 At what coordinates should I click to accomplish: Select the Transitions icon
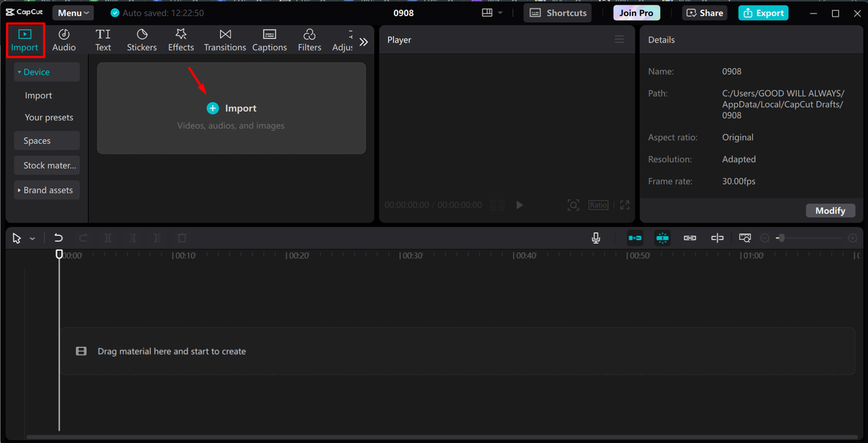225,40
